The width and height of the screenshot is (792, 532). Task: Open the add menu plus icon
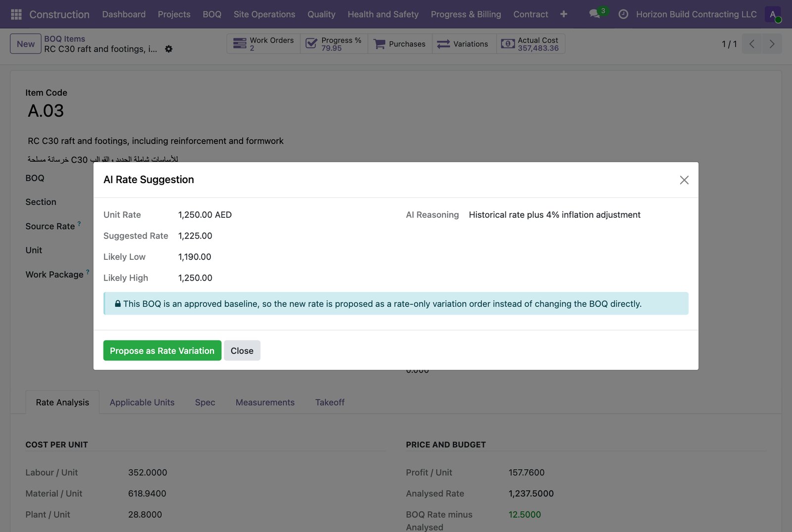coord(564,14)
